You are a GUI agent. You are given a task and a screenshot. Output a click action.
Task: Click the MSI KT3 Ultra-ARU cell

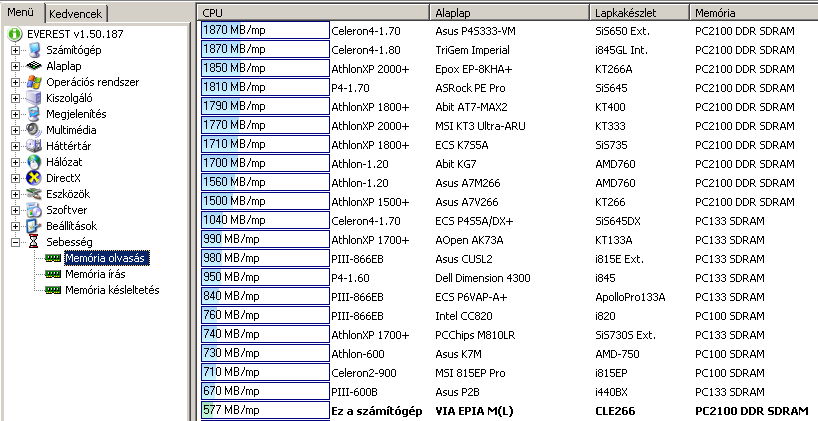point(480,126)
